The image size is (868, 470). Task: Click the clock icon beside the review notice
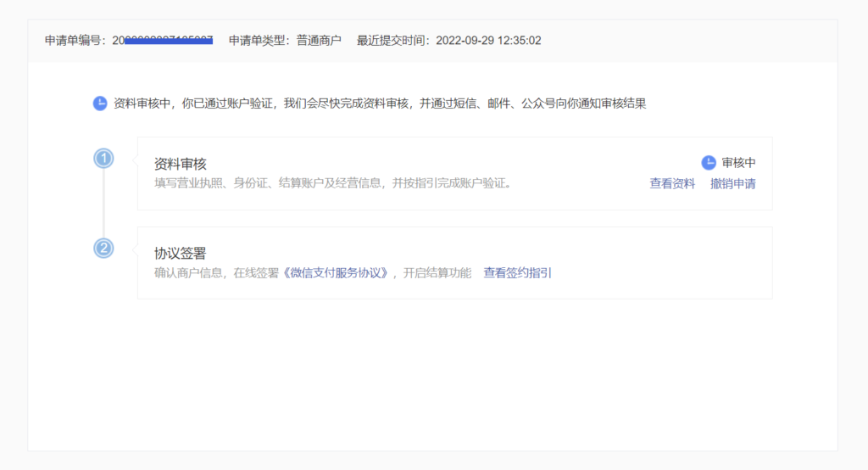[x=100, y=104]
